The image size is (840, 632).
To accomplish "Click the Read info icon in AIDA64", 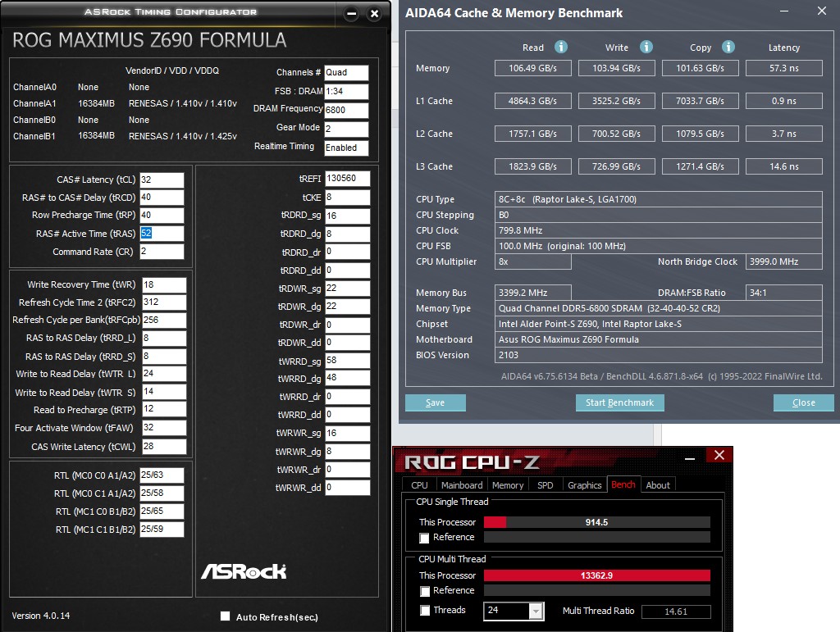I will tap(561, 47).
